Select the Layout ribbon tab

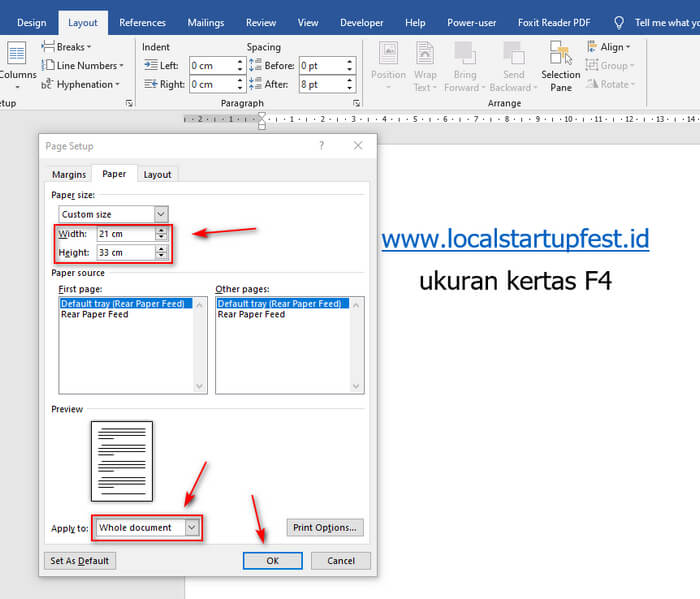coord(83,23)
